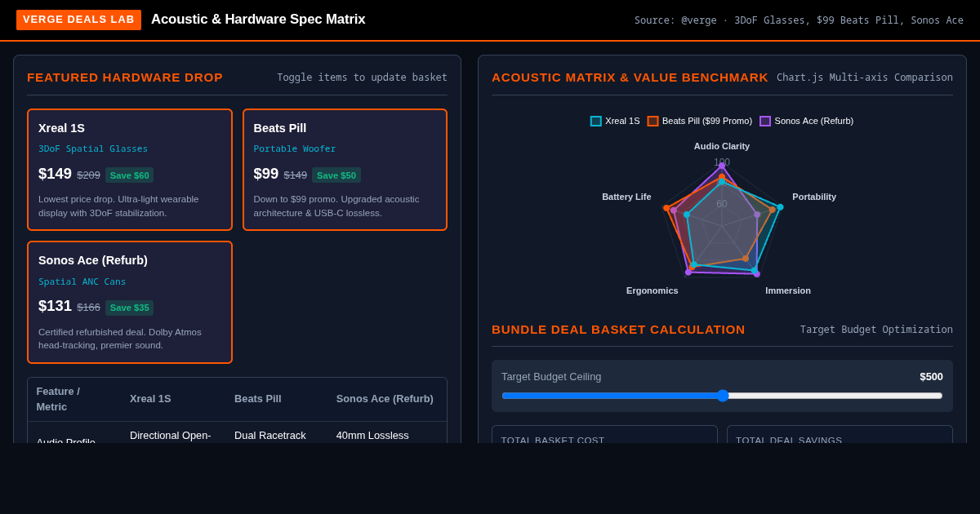The width and height of the screenshot is (980, 514).
Task: Click the Dual Racetrack table cell
Action: (x=270, y=436)
